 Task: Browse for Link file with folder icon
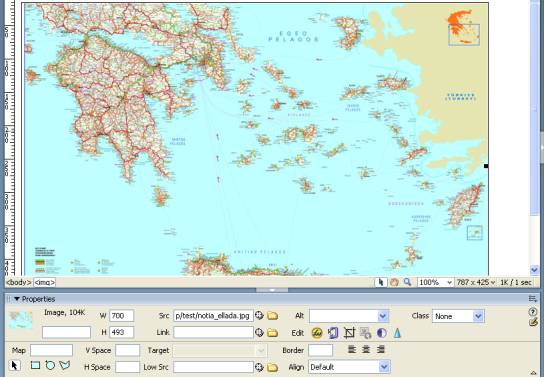click(x=273, y=333)
